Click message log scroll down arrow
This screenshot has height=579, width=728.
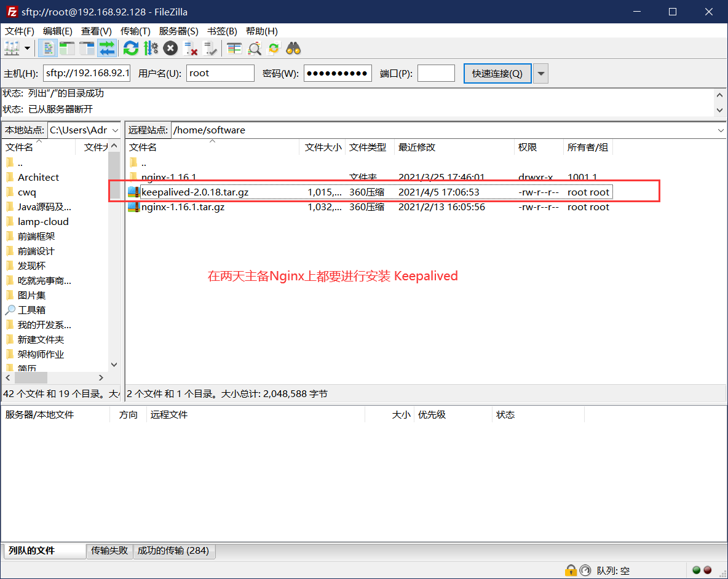click(x=719, y=110)
